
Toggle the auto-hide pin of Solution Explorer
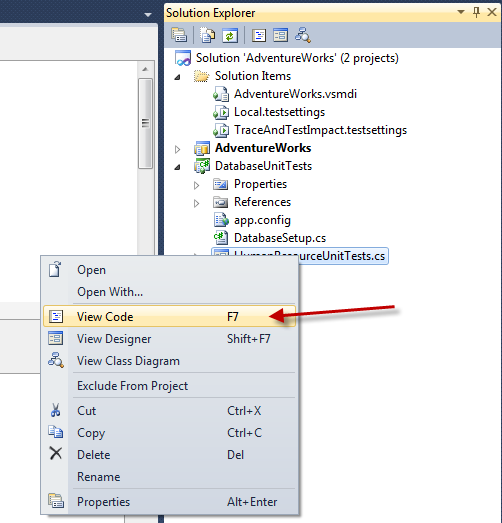(476, 12)
